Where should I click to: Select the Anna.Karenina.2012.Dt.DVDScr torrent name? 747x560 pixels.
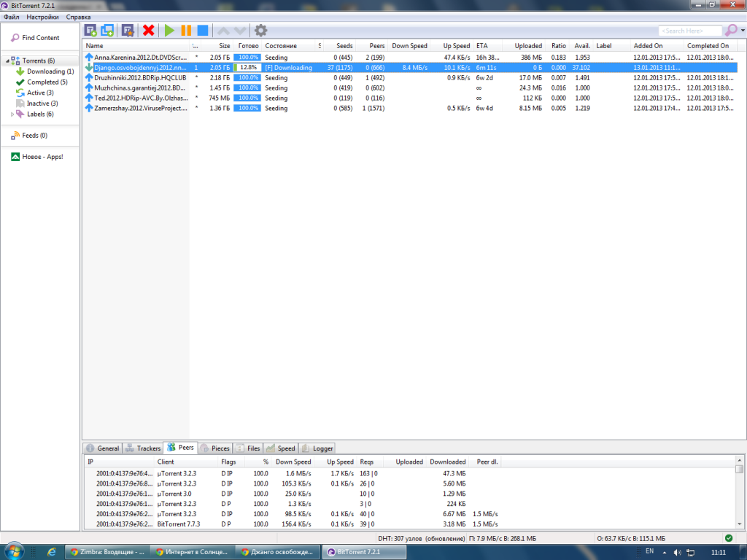coord(141,58)
